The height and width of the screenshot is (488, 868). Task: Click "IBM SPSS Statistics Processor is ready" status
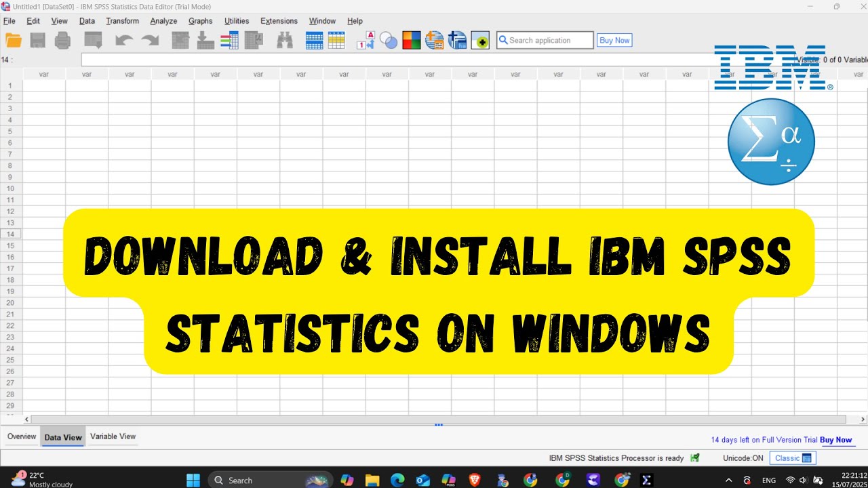[616, 458]
